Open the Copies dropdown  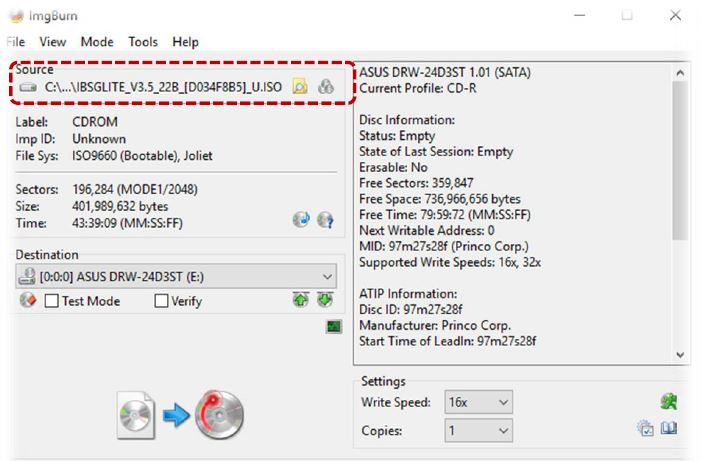(x=478, y=430)
